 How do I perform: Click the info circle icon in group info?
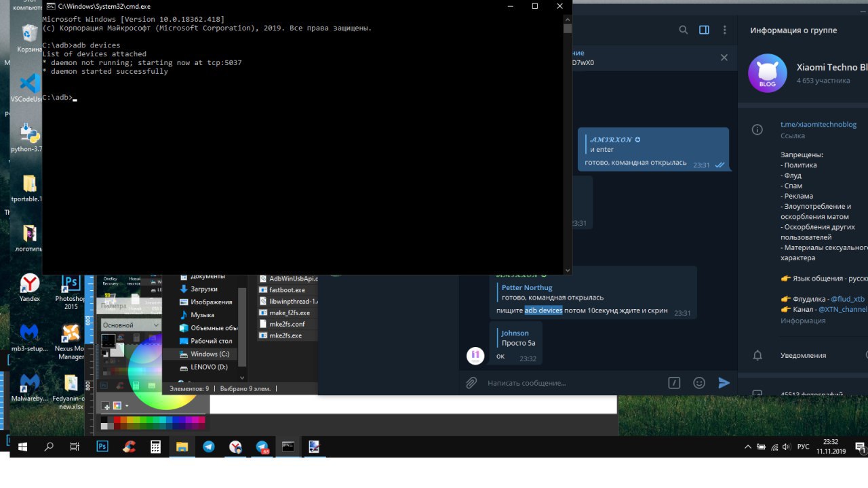click(757, 129)
